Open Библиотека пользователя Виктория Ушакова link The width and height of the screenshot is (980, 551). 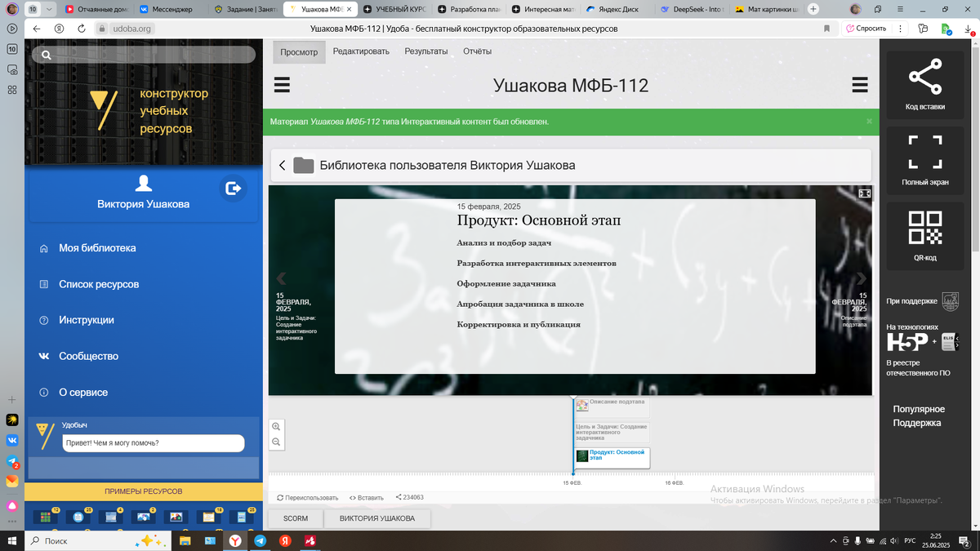pos(448,165)
